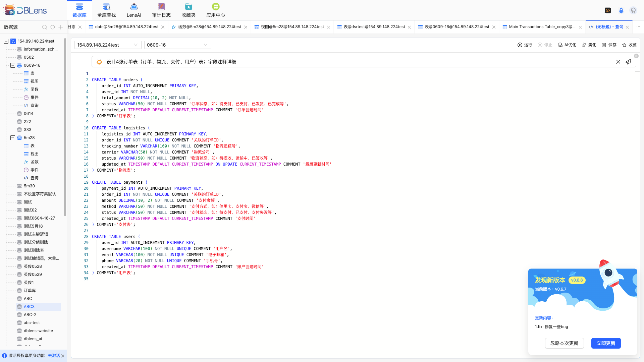Collapse the 5m28 database node
Image resolution: width=644 pixels, height=362 pixels.
coord(13,138)
